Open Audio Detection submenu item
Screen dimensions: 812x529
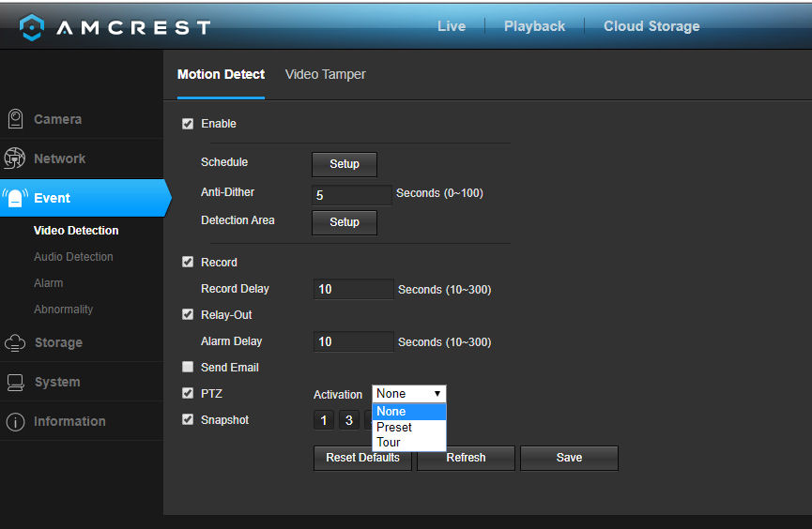(x=73, y=257)
